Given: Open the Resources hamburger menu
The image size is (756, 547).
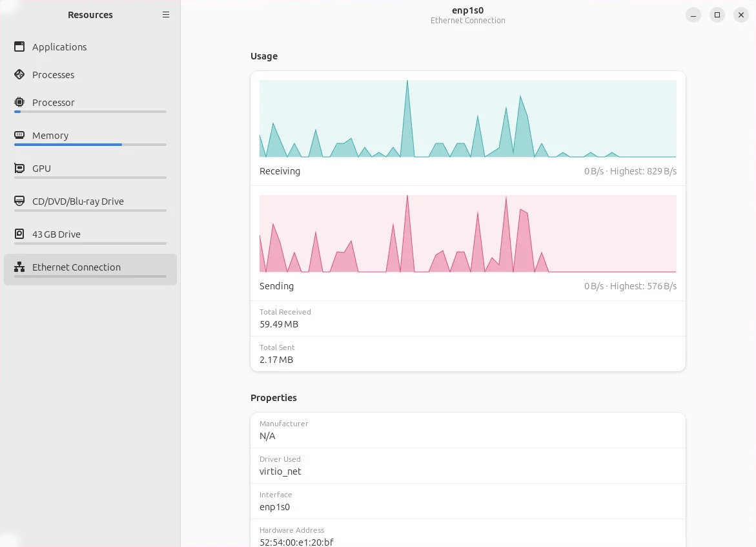Looking at the screenshot, I should (x=166, y=15).
